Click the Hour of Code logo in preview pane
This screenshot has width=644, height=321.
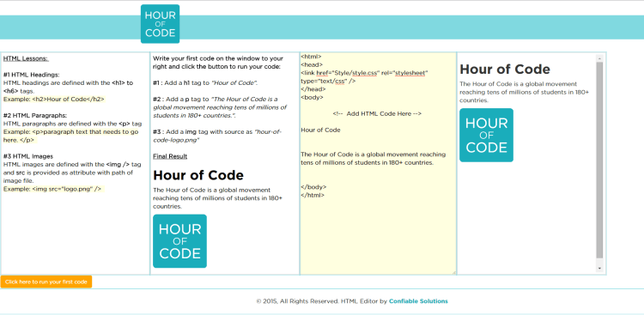point(486,135)
